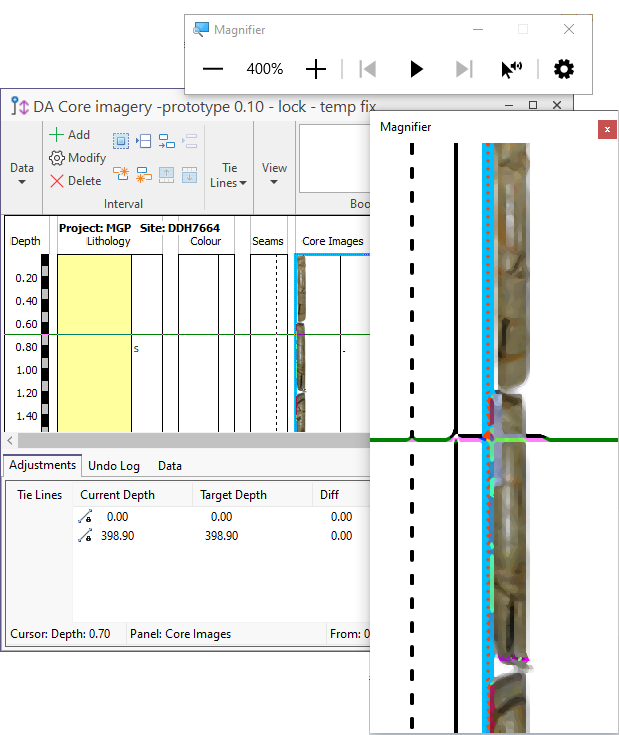Click the split interval icon

click(x=144, y=142)
